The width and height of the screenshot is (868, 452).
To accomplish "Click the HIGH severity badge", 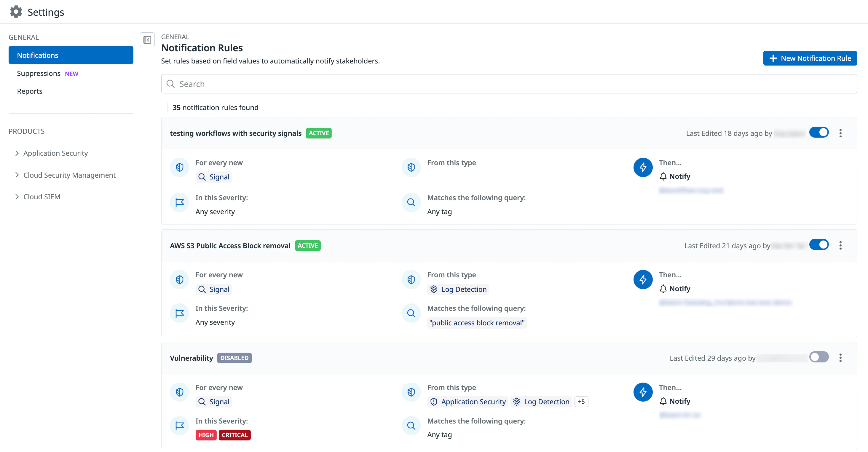I will coord(206,435).
